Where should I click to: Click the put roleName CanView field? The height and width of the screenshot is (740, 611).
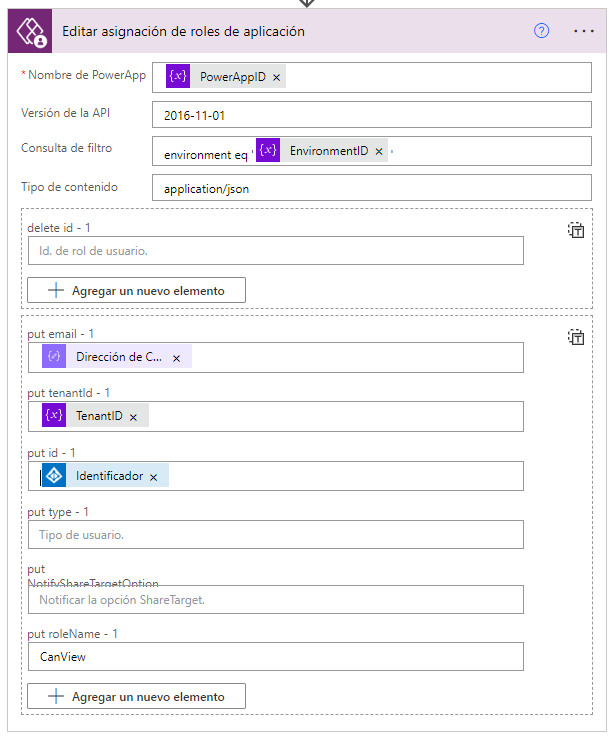[x=276, y=656]
